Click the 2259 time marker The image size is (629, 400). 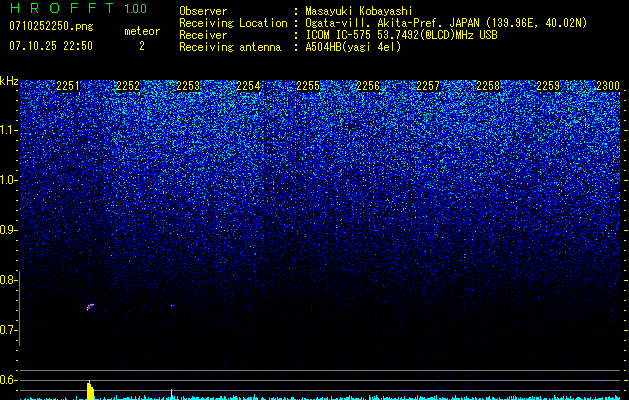(x=548, y=86)
